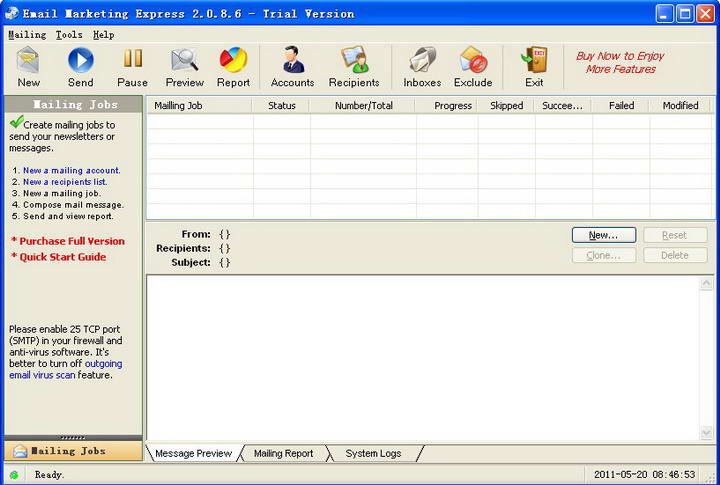
Task: Switch to the System Logs tab
Action: [373, 453]
